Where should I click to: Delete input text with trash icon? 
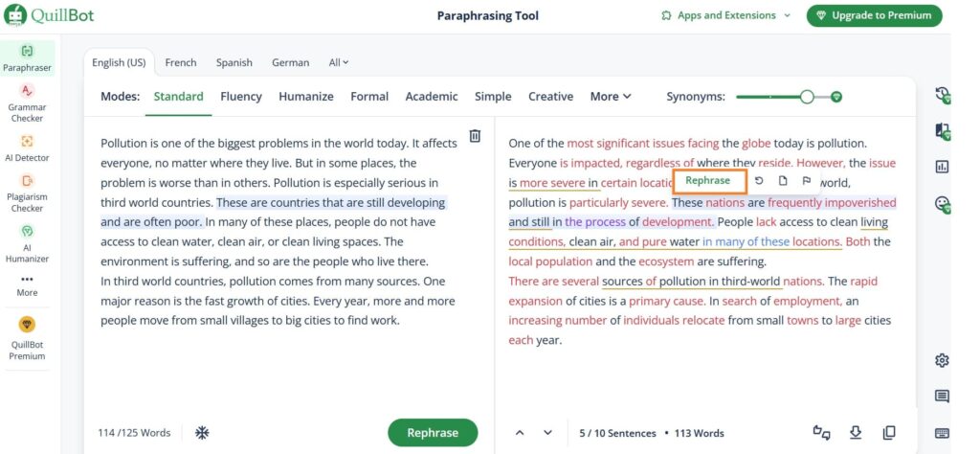coord(475,136)
